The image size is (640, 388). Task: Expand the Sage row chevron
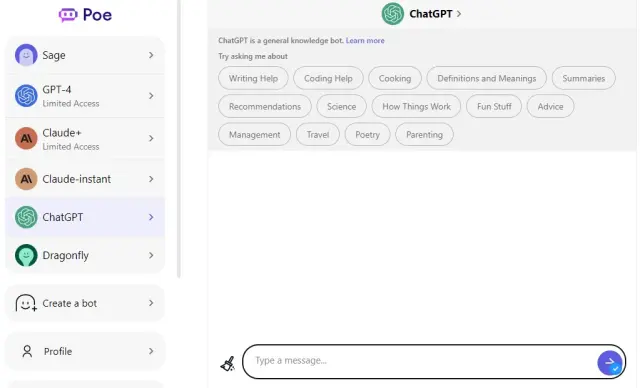[151, 55]
